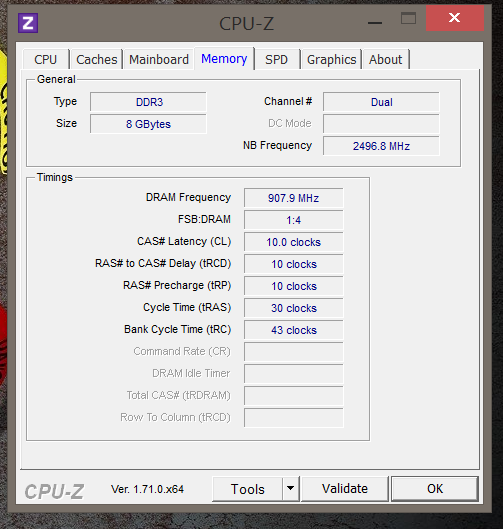Viewport: 503px width, 529px height.
Task: Show the About tab
Action: click(x=386, y=60)
